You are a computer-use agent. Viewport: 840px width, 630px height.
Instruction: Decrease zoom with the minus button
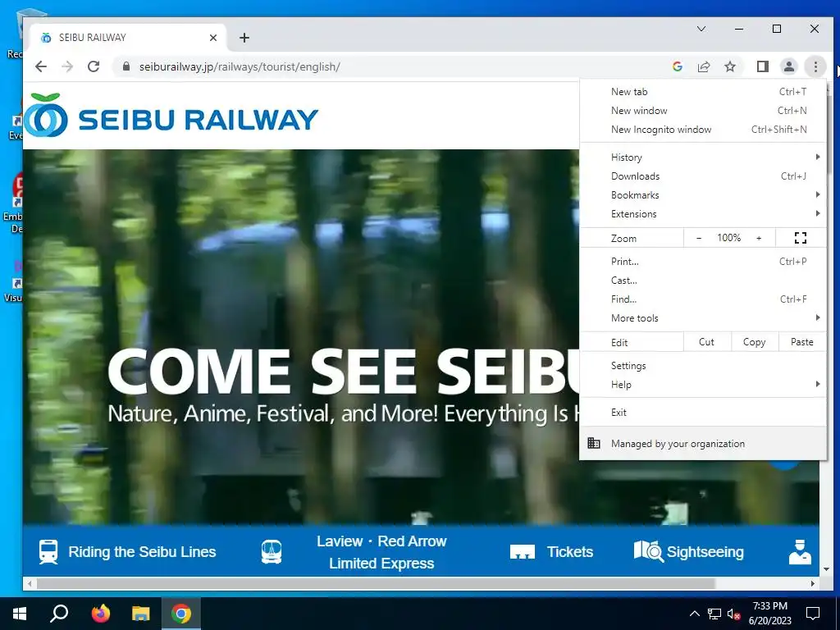coord(699,238)
